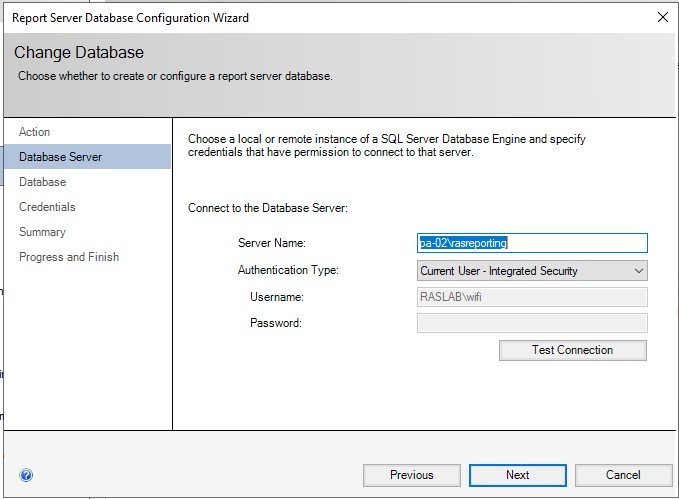Open the Credentials step in sidebar
Image resolution: width=679 pixels, height=499 pixels.
(x=47, y=207)
